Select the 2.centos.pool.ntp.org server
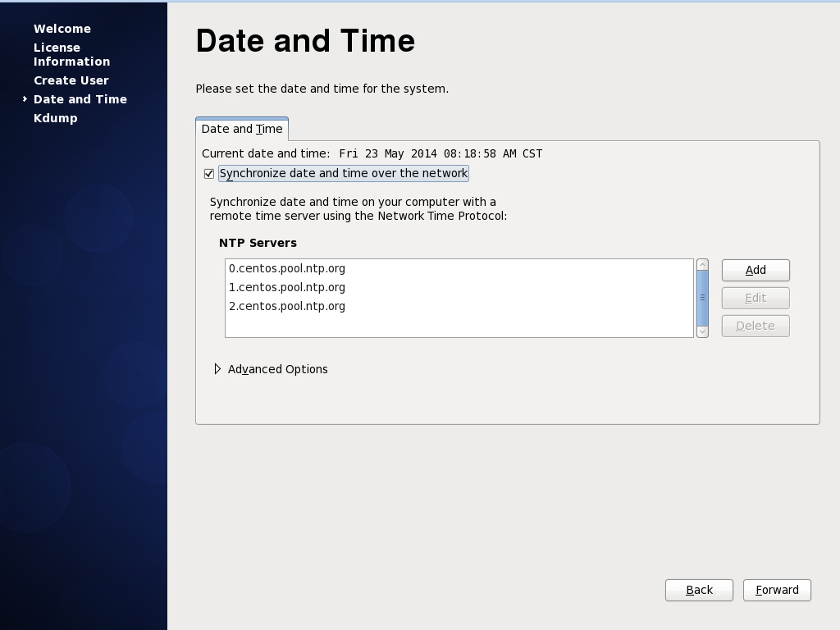This screenshot has width=840, height=630. point(459,306)
